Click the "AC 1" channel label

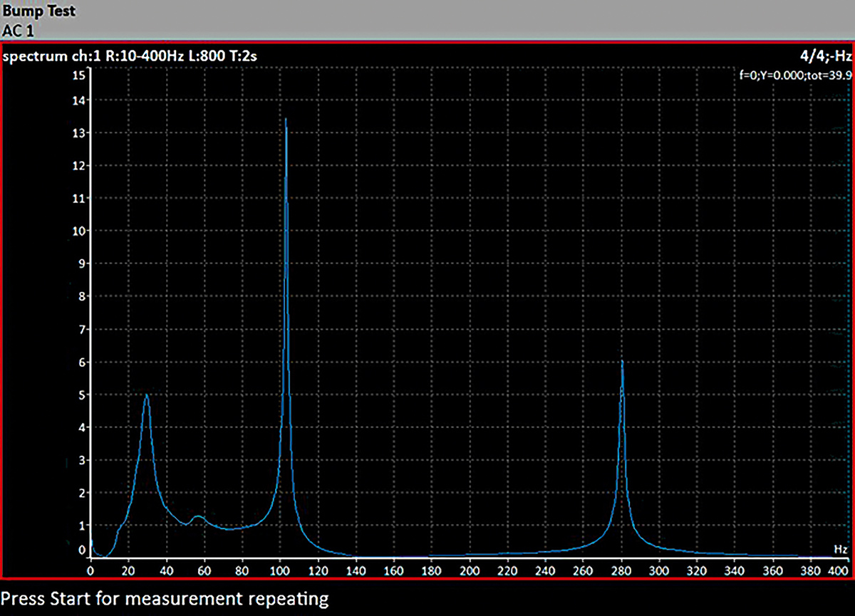click(18, 31)
